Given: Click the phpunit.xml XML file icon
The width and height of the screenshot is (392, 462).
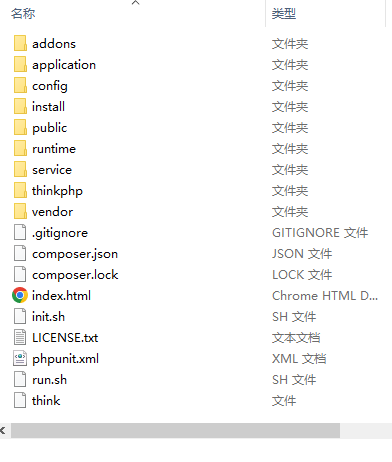Looking at the screenshot, I should [20, 358].
